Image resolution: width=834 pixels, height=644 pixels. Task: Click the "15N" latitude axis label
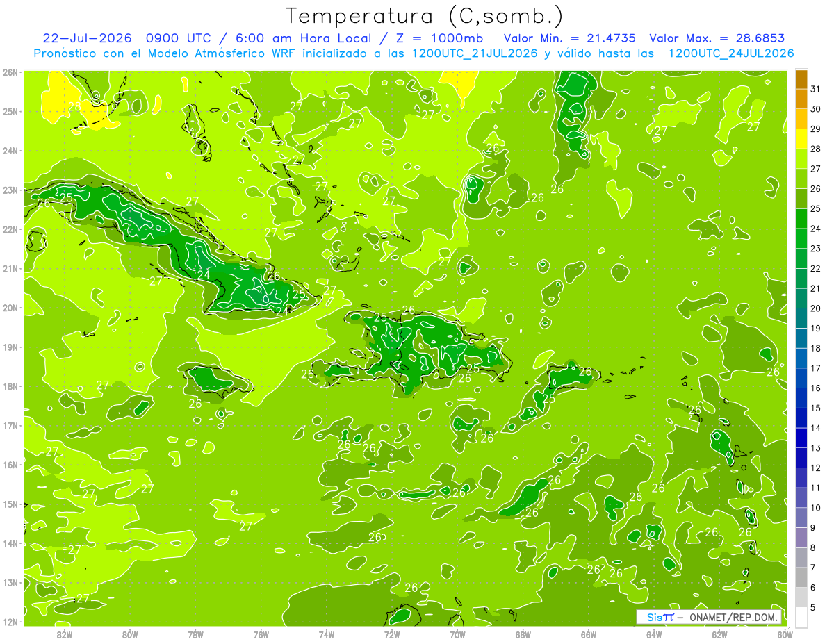[10, 504]
